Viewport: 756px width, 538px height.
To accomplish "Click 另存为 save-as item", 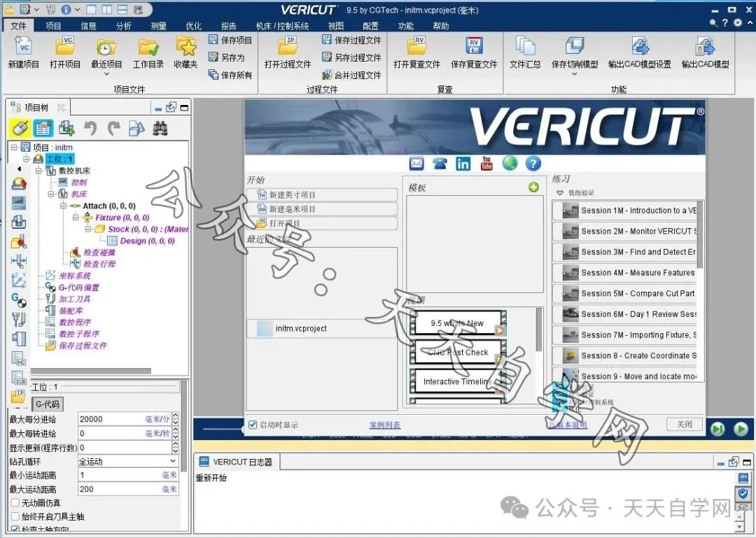I will [227, 57].
